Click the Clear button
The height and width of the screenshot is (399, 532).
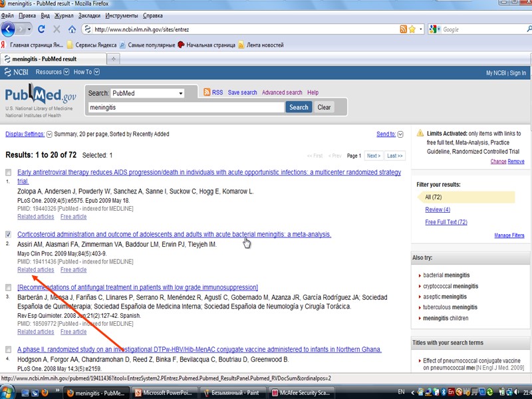(x=324, y=107)
